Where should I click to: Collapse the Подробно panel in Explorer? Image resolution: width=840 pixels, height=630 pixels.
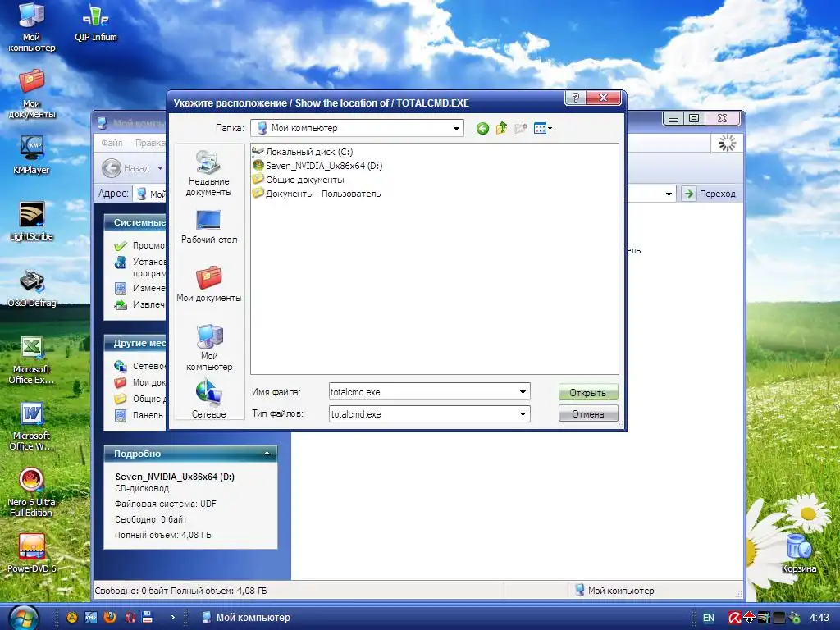coord(267,454)
